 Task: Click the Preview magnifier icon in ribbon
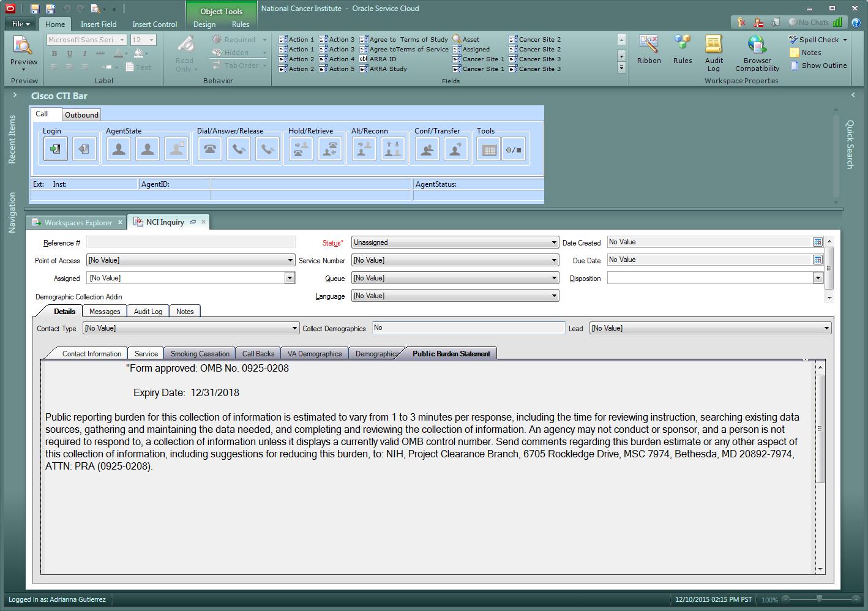pos(23,47)
